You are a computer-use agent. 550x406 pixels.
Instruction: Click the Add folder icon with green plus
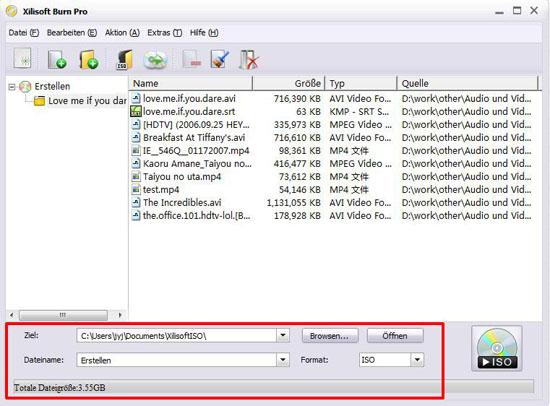click(x=88, y=59)
